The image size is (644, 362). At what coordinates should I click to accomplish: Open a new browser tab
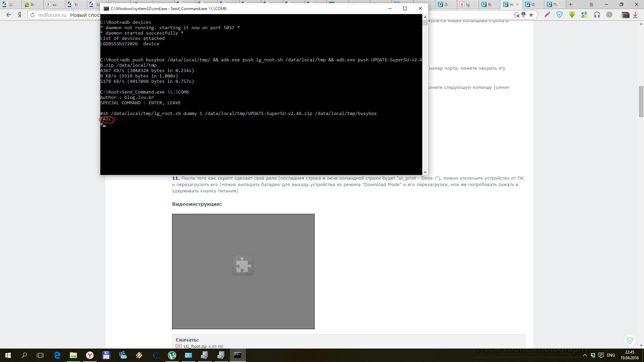click(x=571, y=4)
